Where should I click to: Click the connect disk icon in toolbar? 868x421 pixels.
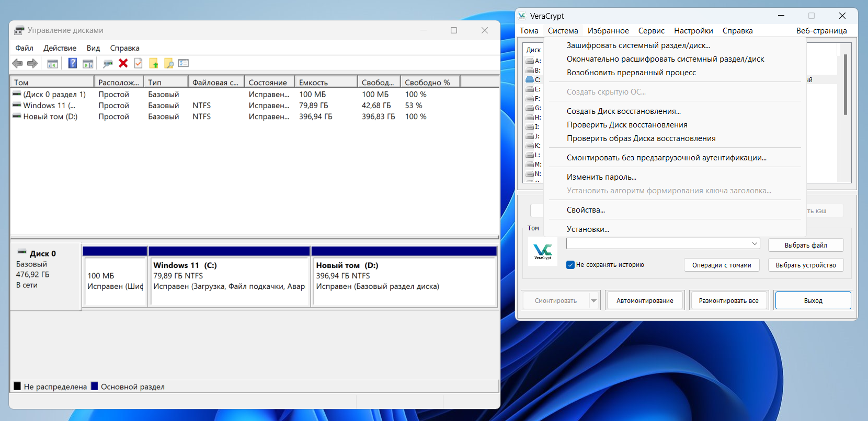[x=108, y=63]
